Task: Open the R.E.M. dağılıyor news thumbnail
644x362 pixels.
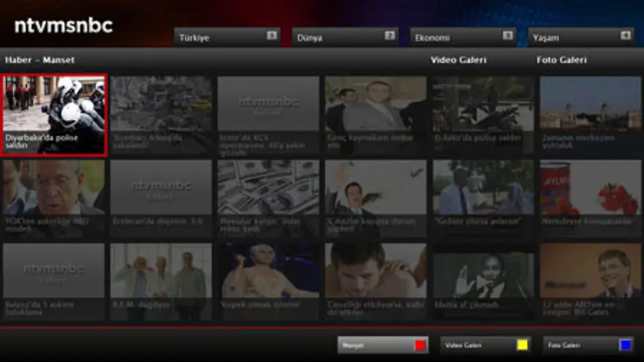Action: tap(161, 281)
